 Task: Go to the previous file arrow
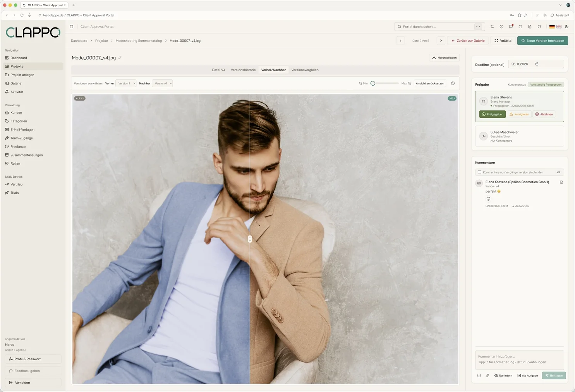click(401, 41)
